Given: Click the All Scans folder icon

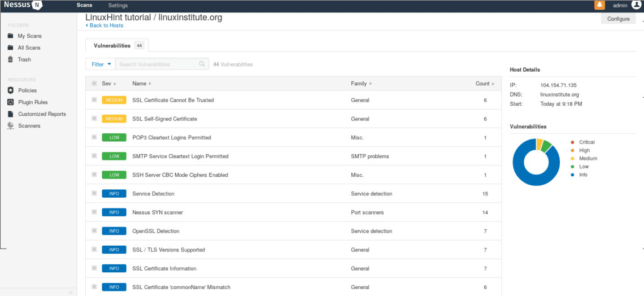Looking at the screenshot, I should (x=11, y=47).
